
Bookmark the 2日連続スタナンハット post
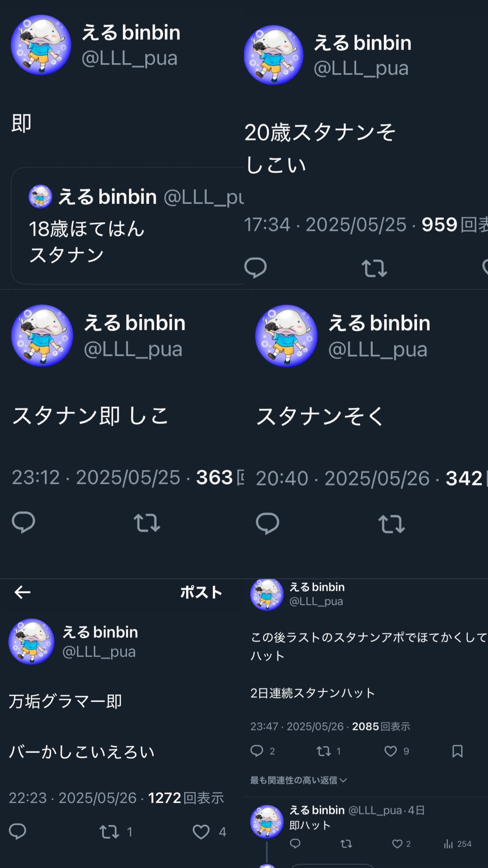[457, 751]
